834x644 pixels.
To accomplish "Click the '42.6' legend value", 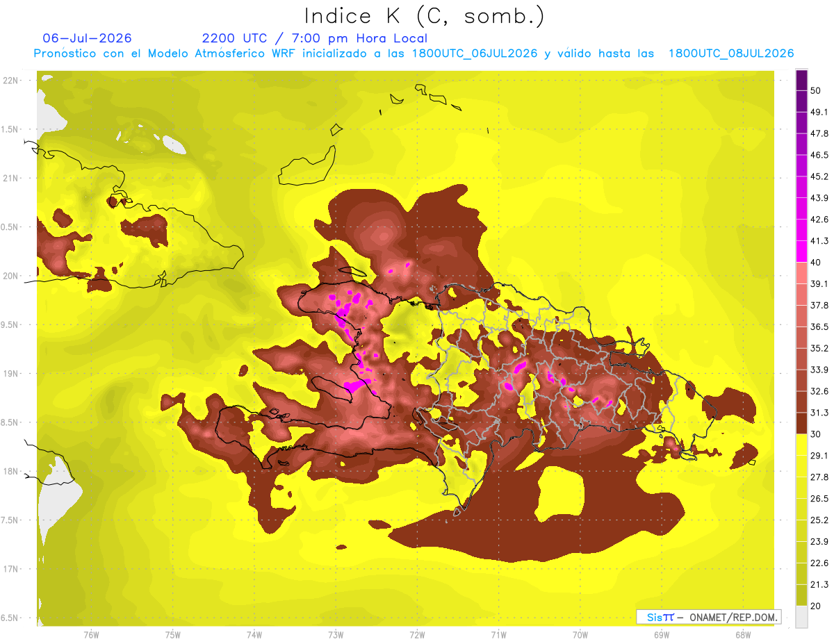I will click(x=819, y=220).
